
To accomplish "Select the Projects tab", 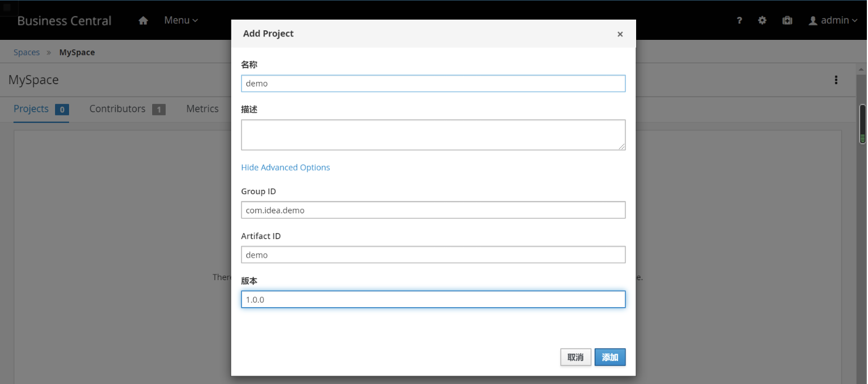I will (x=31, y=109).
